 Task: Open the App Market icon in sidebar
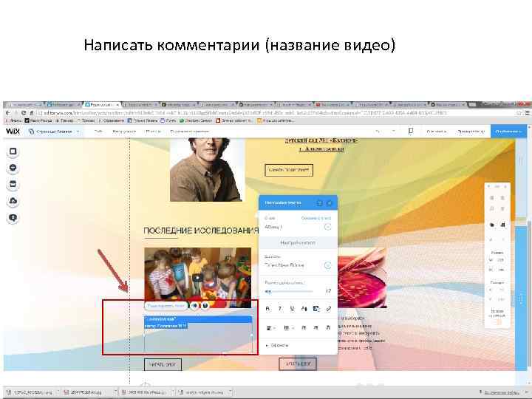[13, 184]
